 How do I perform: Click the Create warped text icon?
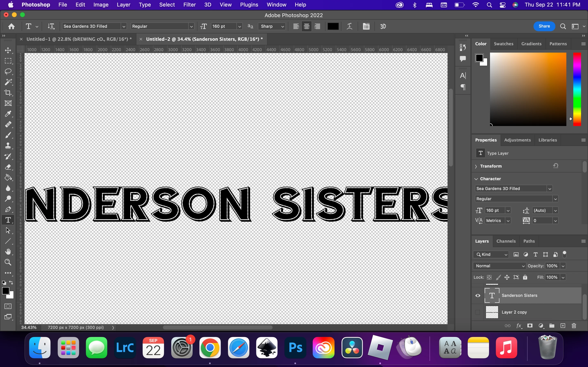pos(349,26)
